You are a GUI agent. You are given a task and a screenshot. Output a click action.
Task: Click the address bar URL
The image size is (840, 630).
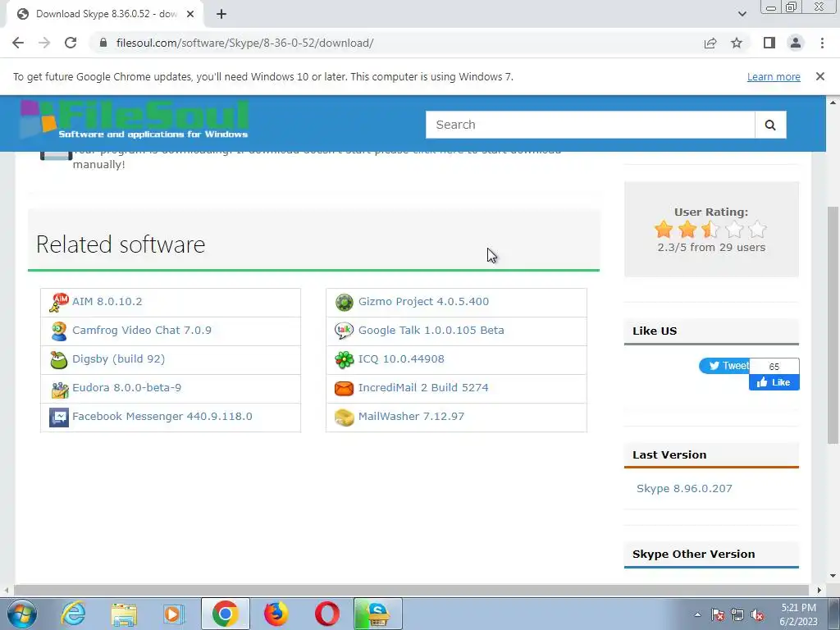[244, 43]
